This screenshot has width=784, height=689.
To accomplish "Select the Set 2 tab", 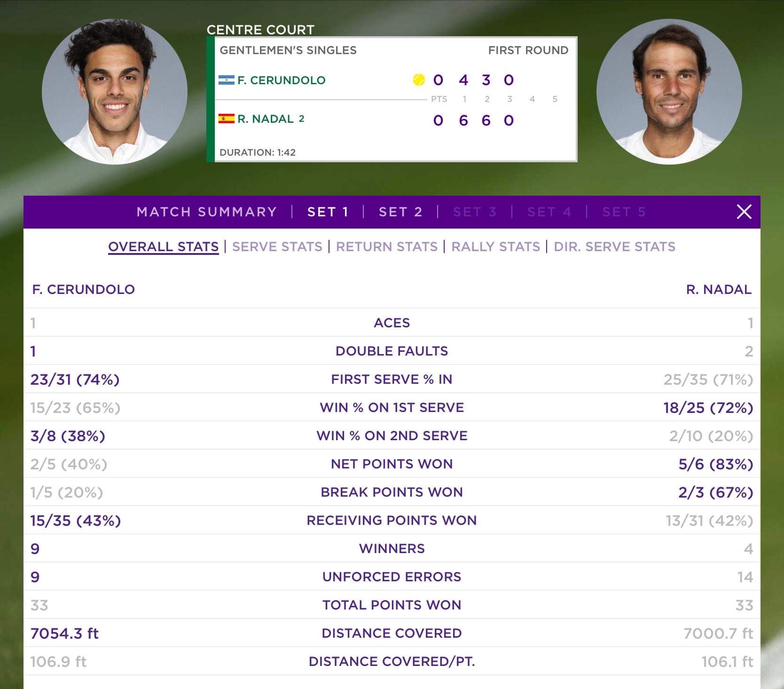I will [x=400, y=212].
